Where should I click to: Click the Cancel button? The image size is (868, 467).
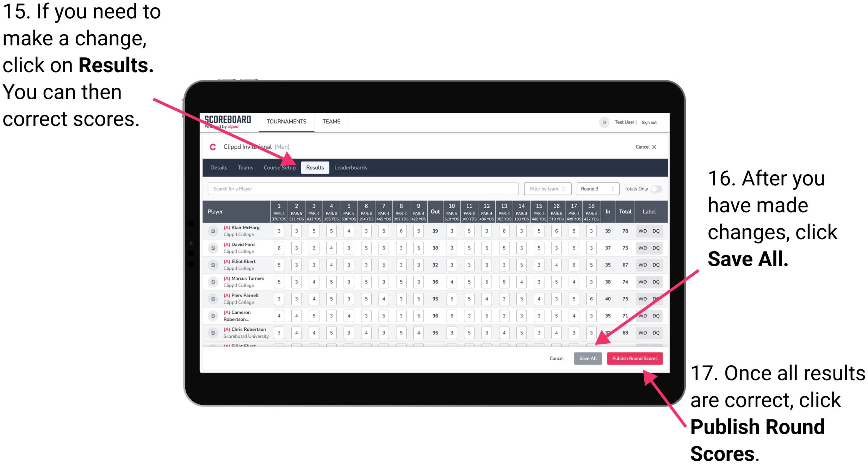(554, 358)
